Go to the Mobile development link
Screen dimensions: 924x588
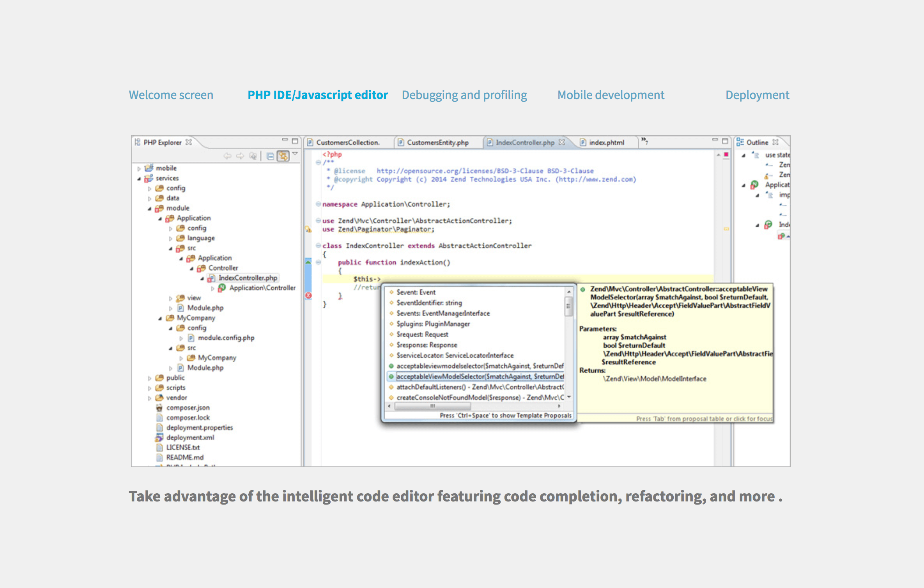tap(611, 95)
